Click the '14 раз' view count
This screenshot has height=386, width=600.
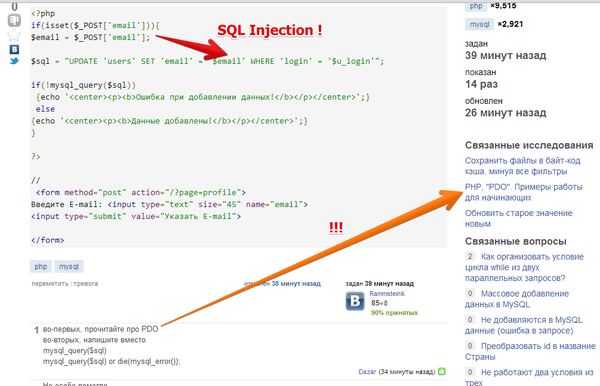click(481, 84)
